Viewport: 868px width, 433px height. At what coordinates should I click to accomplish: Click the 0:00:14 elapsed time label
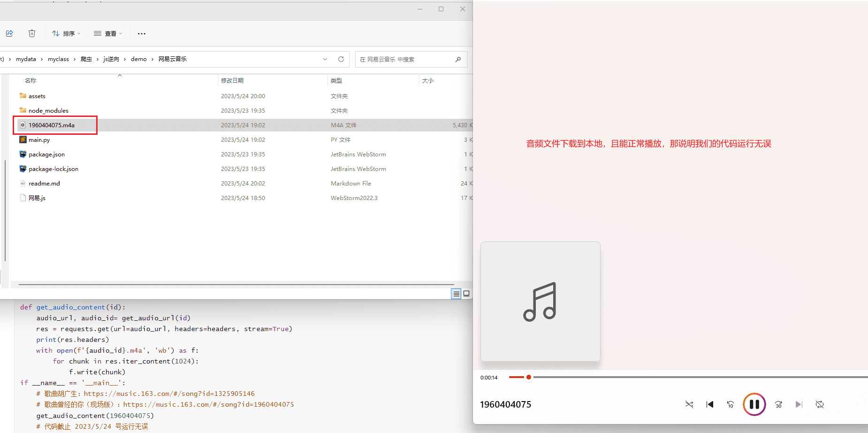(489, 378)
